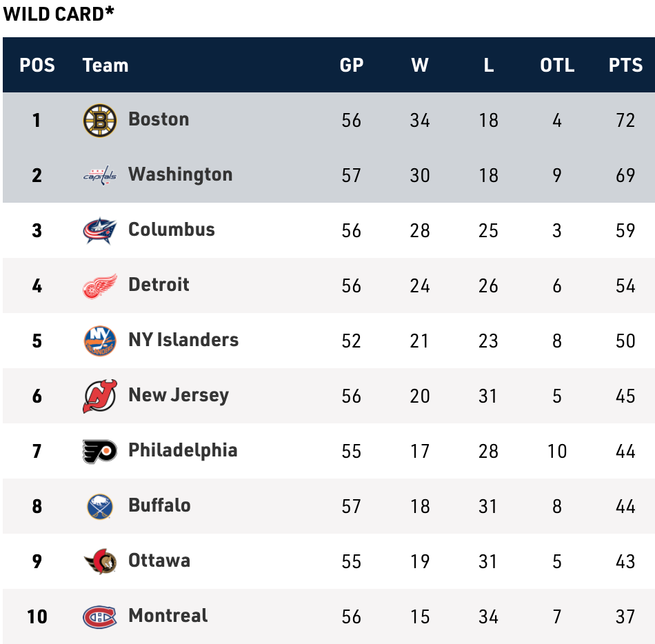
Task: Click the W column header
Action: [419, 66]
